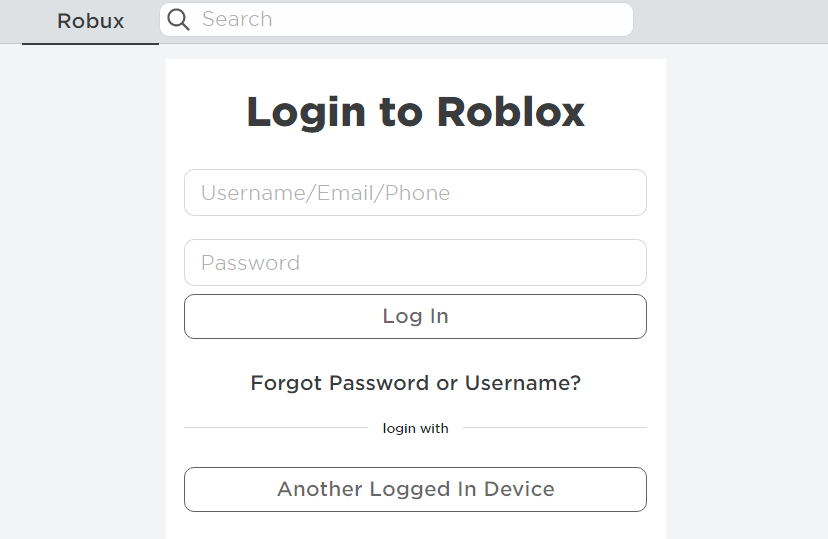828x539 pixels.
Task: Open the Robux tab
Action: [x=90, y=21]
